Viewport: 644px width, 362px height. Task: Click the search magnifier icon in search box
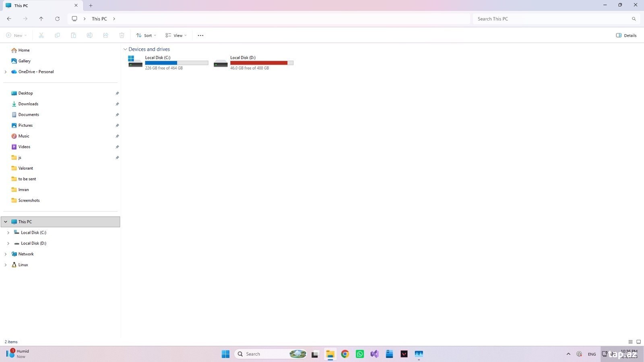(x=634, y=19)
